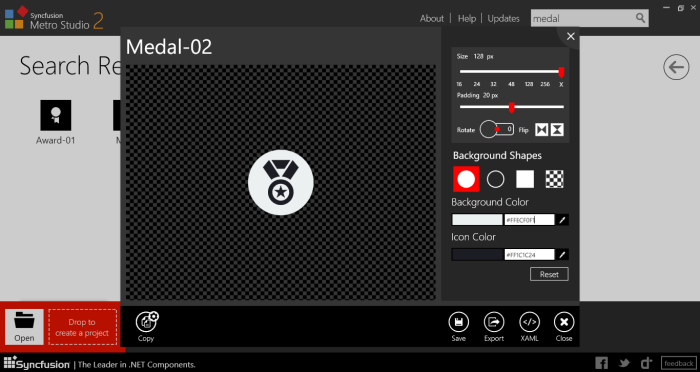The image size is (700, 372).
Task: Click the Size slider handle
Action: point(561,72)
